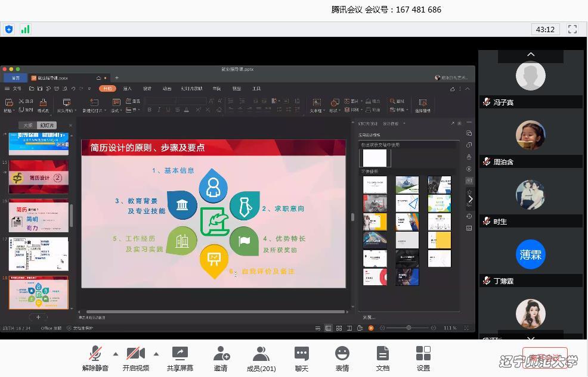
Task: Select participant 冯子真's avatar
Action: [531, 76]
